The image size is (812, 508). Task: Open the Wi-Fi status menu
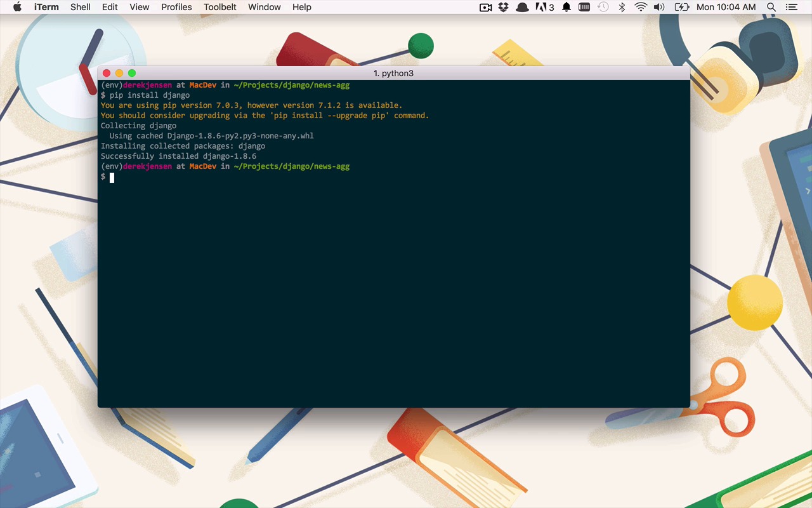coord(641,7)
